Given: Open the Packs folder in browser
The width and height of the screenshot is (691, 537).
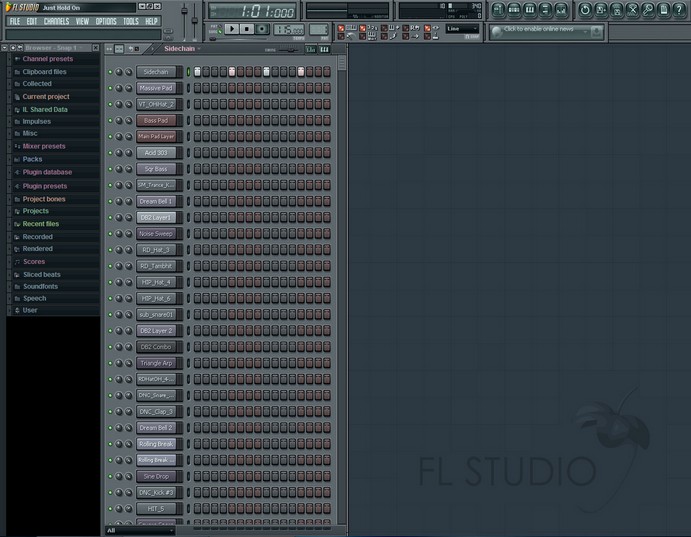Looking at the screenshot, I should click(x=33, y=159).
